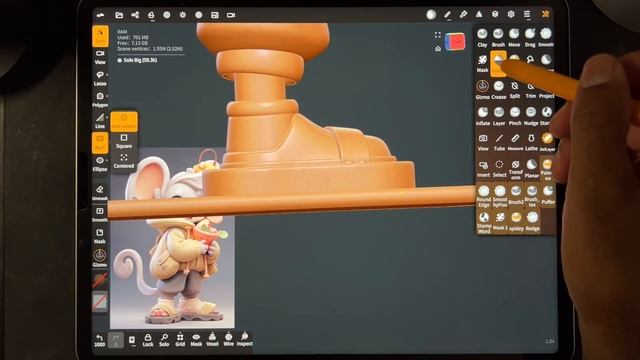Select the Pinch tool

(x=515, y=116)
